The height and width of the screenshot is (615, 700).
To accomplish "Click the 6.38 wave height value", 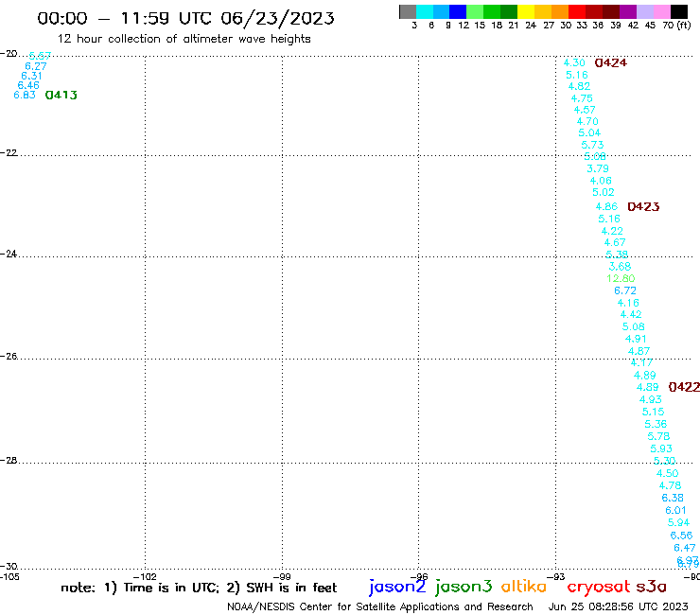I will tap(673, 498).
